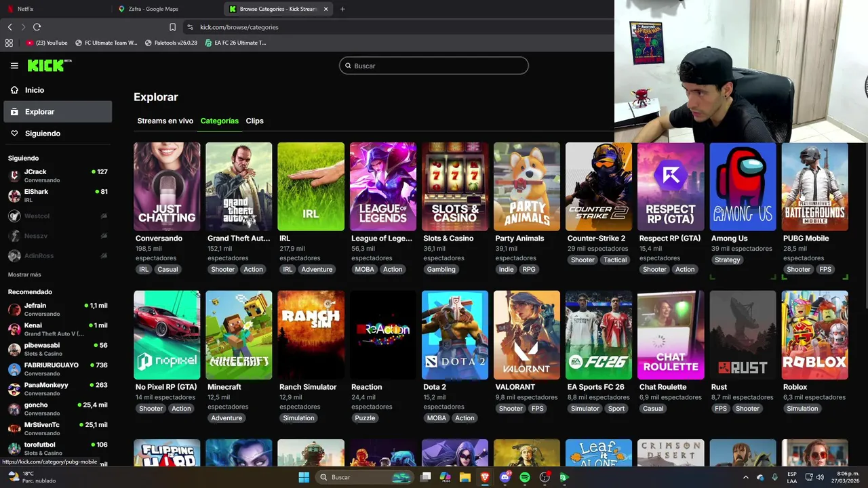Click the Sport tag under EA Sports FC 26
This screenshot has width=868, height=488.
point(616,408)
